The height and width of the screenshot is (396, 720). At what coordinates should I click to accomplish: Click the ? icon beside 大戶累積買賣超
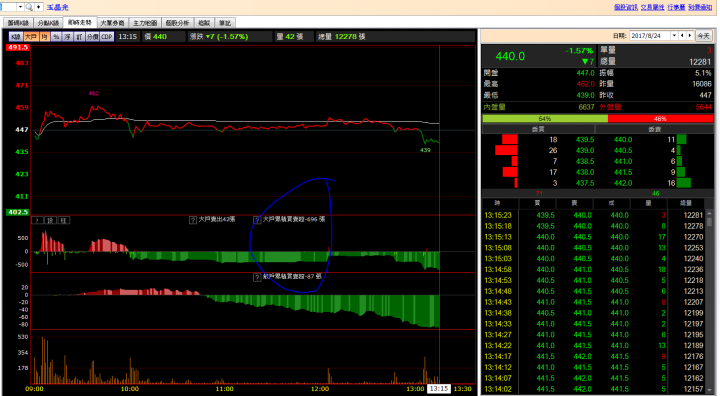tap(257, 220)
